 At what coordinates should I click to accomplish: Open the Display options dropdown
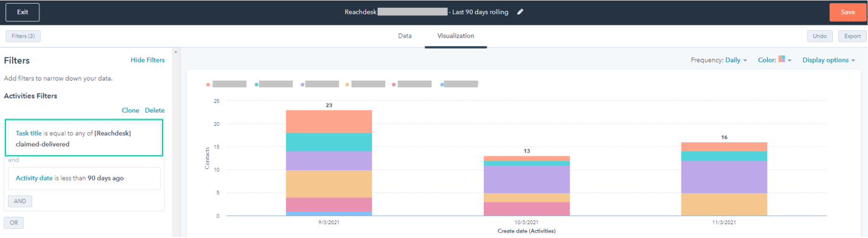click(x=829, y=60)
